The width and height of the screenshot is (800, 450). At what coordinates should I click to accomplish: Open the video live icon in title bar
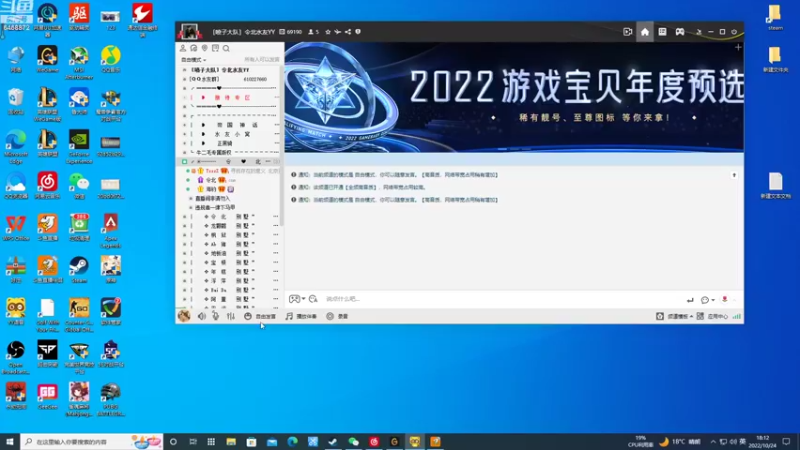[x=628, y=32]
